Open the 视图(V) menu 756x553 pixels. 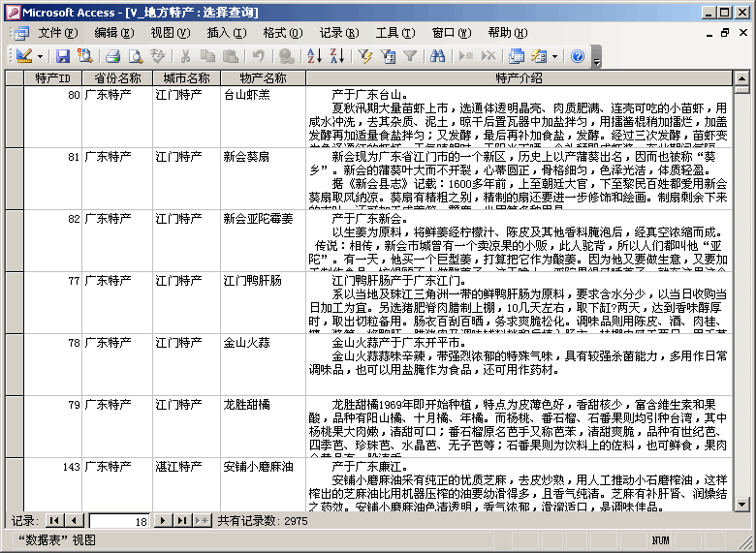point(171,33)
